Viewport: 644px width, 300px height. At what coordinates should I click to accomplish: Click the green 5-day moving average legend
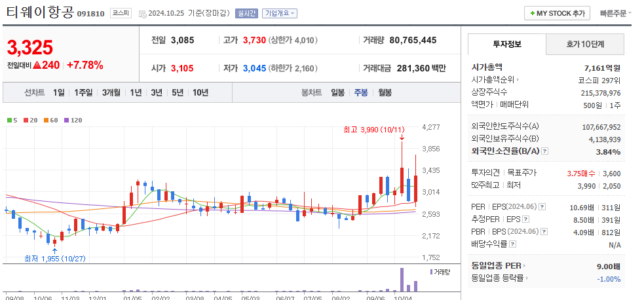pos(12,121)
